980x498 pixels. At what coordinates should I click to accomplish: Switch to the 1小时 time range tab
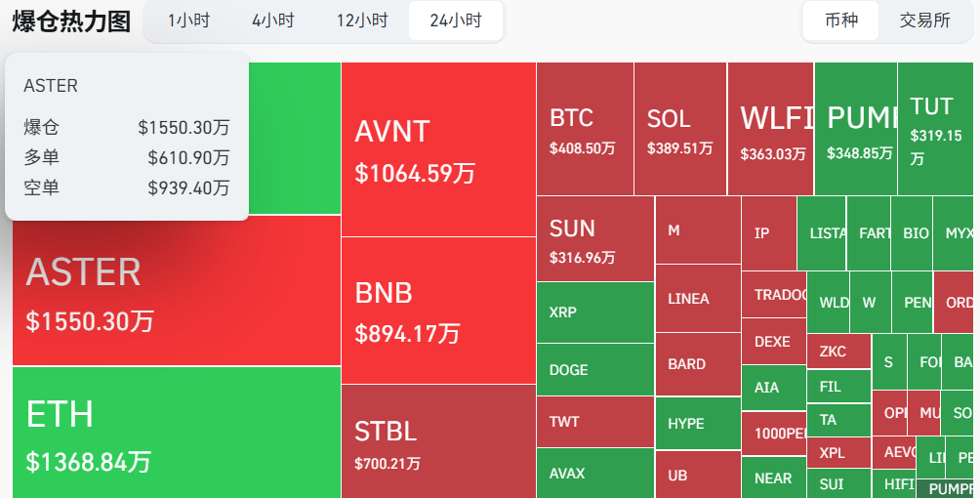tap(188, 21)
